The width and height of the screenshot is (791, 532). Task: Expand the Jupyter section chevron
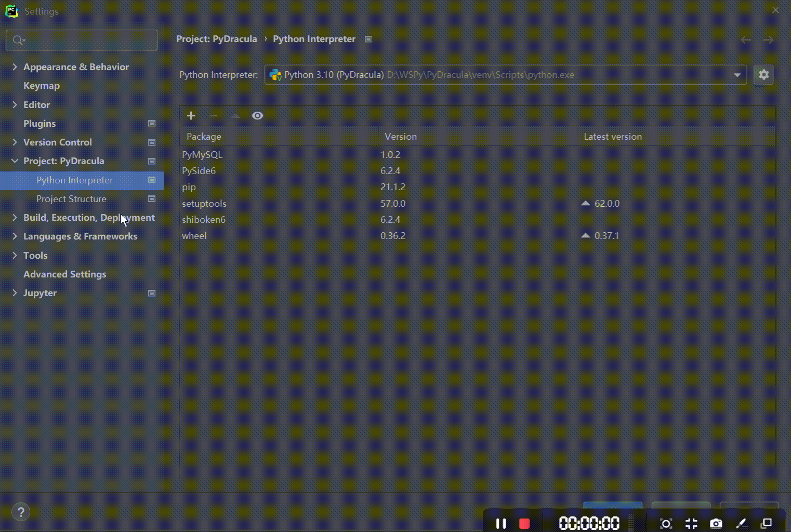[x=15, y=292]
